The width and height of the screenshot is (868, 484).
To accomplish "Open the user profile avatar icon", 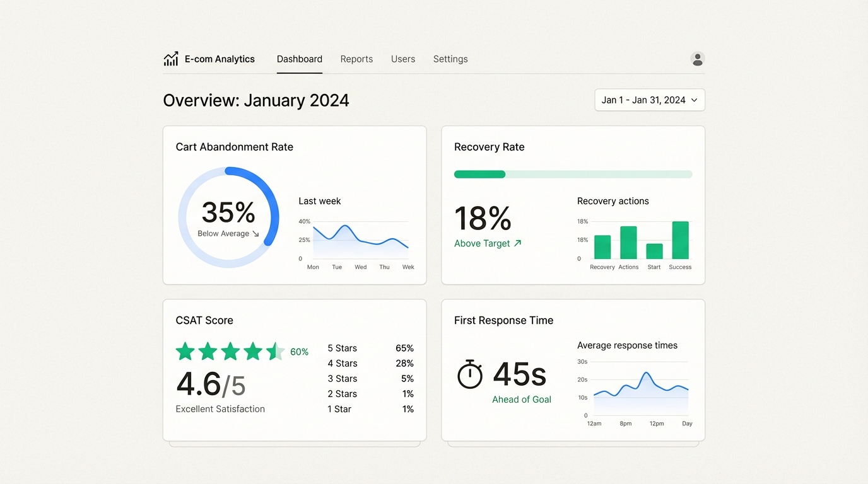I will coord(697,59).
